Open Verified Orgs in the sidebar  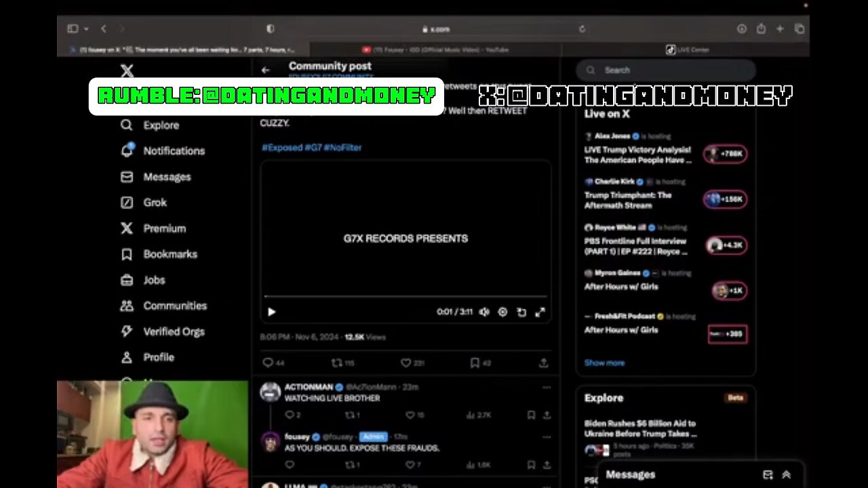pos(162,331)
